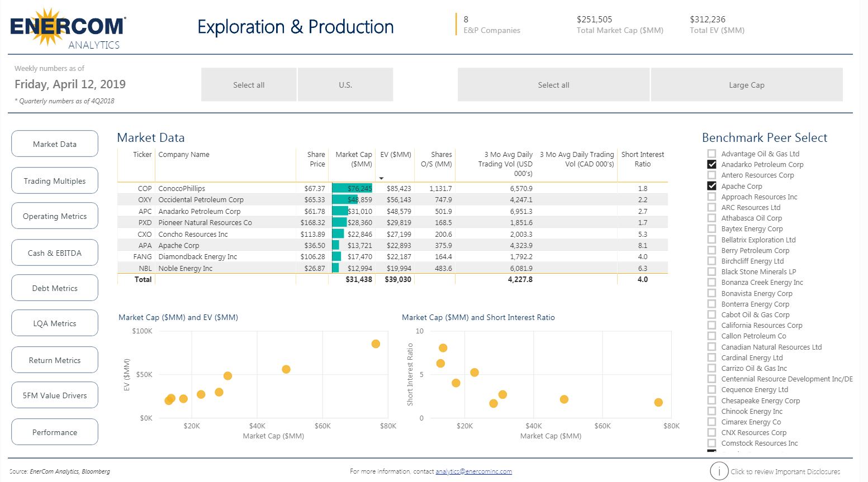Check ARC Resources Ltd
The width and height of the screenshot is (868, 482).
[712, 207]
